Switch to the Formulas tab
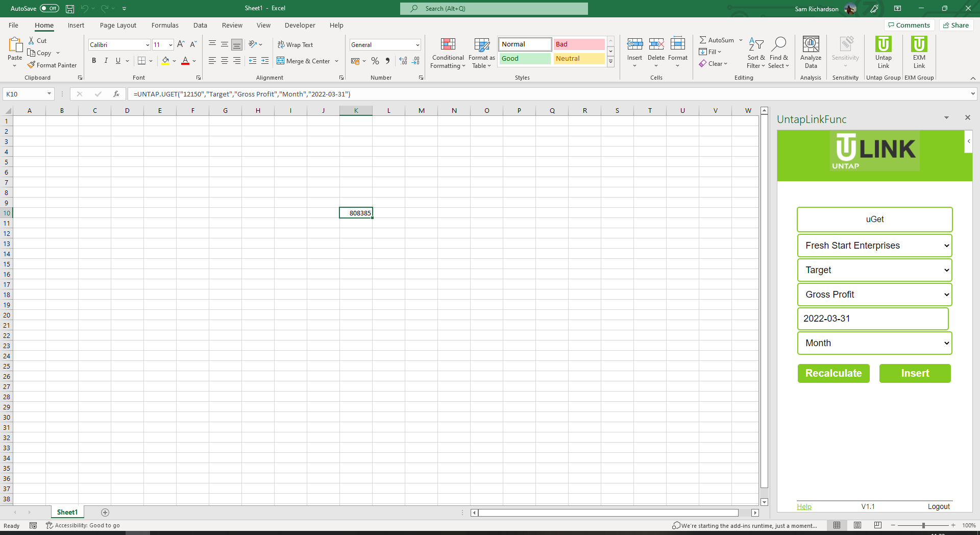Image resolution: width=980 pixels, height=535 pixels. (x=165, y=25)
